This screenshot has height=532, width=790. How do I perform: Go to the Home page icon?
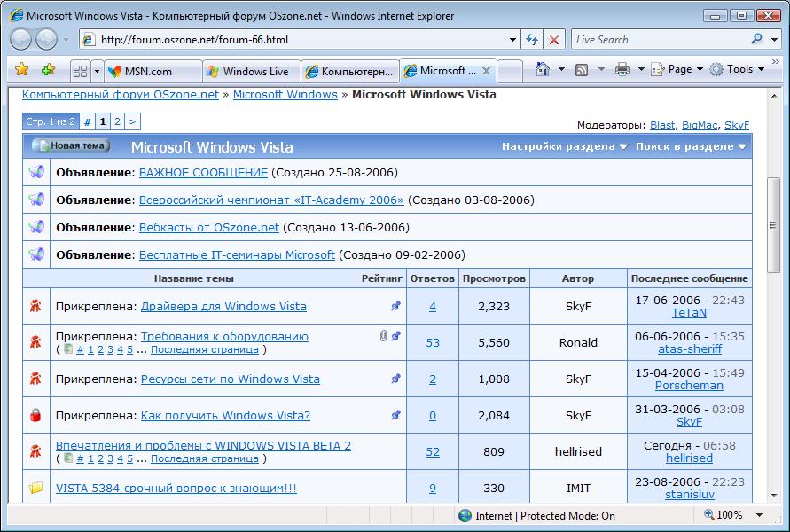(x=543, y=69)
